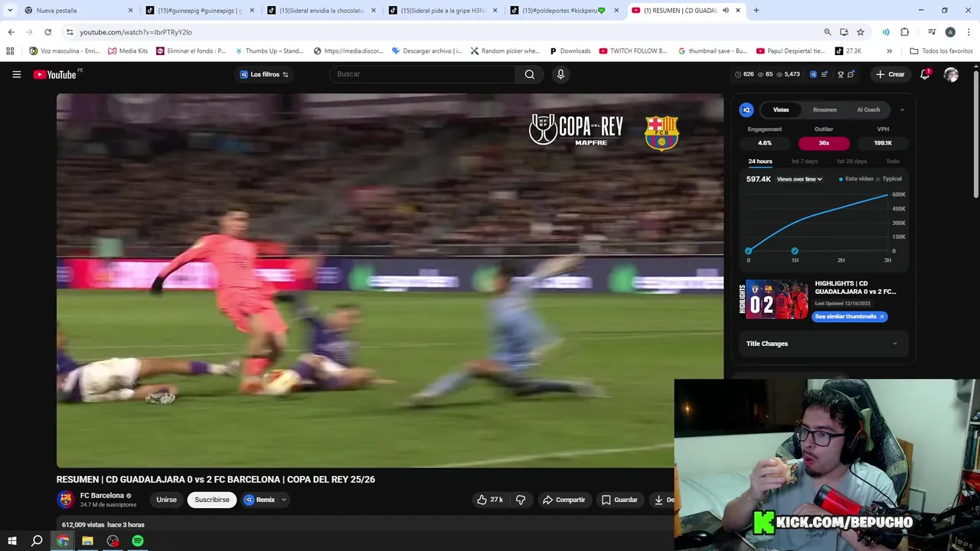The width and height of the screenshot is (980, 551).
Task: Toggle the Los filtros control
Action: (x=264, y=74)
